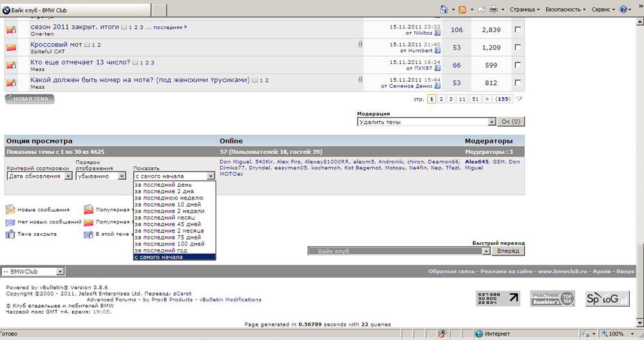
Task: Open moderator Alex645 profile link
Action: [477, 162]
